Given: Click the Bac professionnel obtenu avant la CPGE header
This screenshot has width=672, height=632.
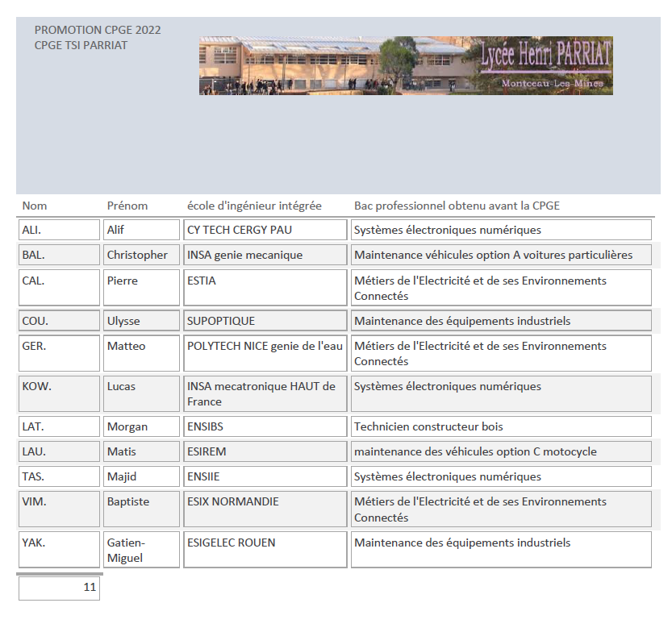Looking at the screenshot, I should pyautogui.click(x=457, y=206).
